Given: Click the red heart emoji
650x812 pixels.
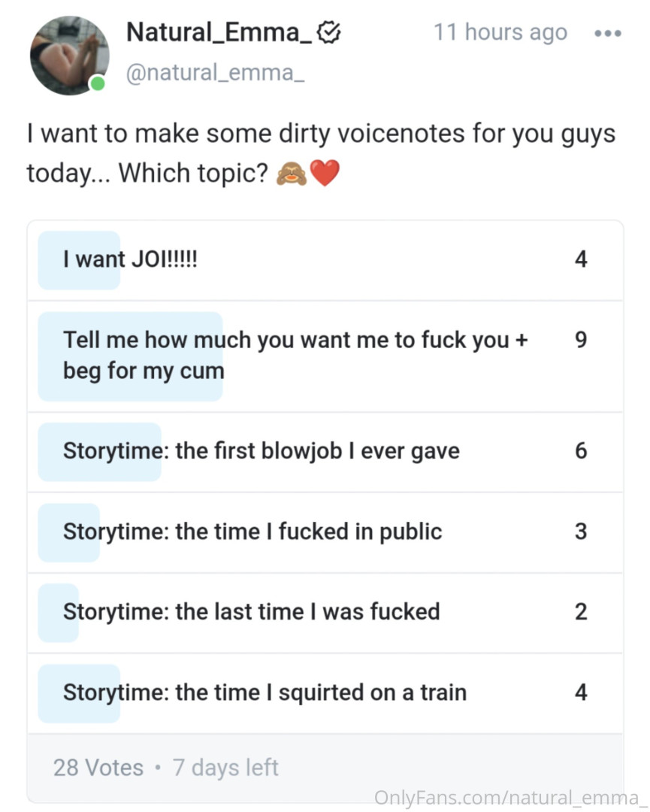Looking at the screenshot, I should [x=325, y=174].
